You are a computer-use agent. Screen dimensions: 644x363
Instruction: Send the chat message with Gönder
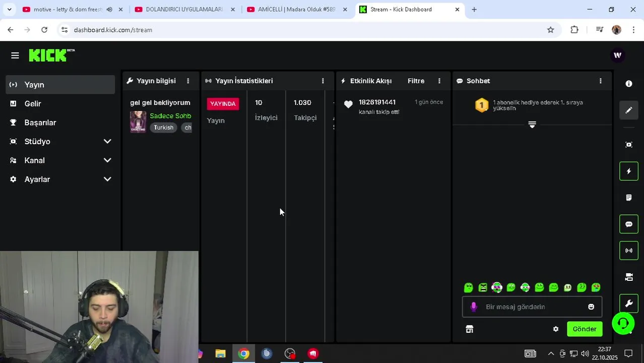(585, 329)
